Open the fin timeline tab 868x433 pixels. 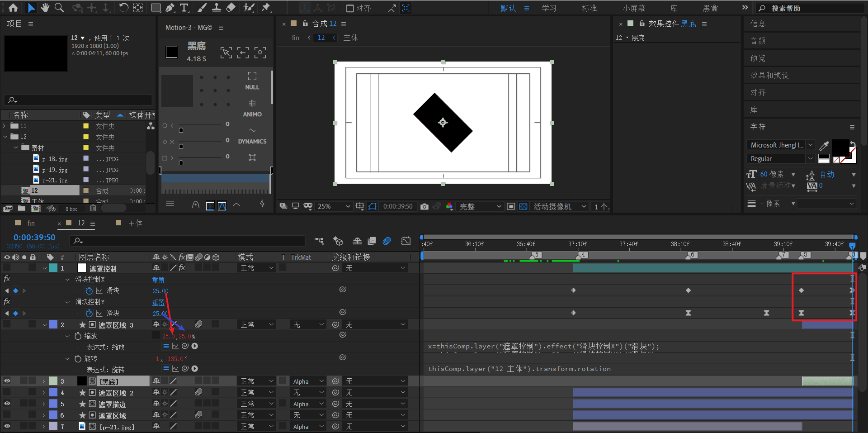31,223
